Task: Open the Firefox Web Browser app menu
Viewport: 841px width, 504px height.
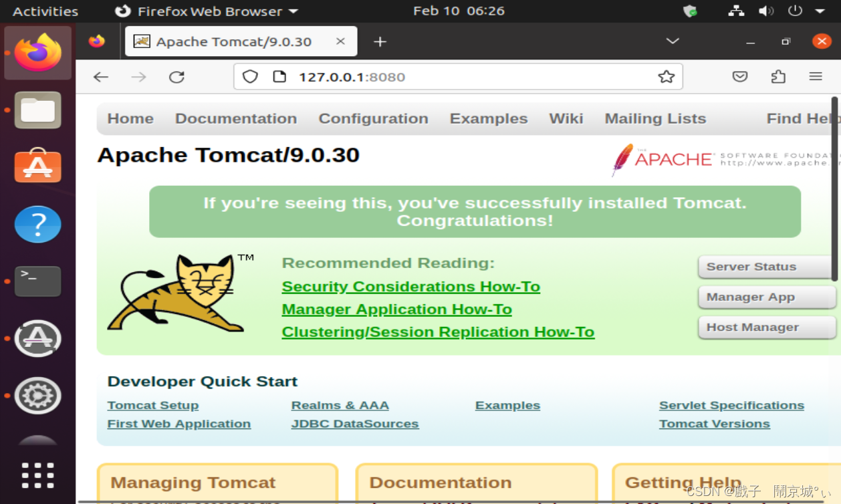Action: pos(207,11)
